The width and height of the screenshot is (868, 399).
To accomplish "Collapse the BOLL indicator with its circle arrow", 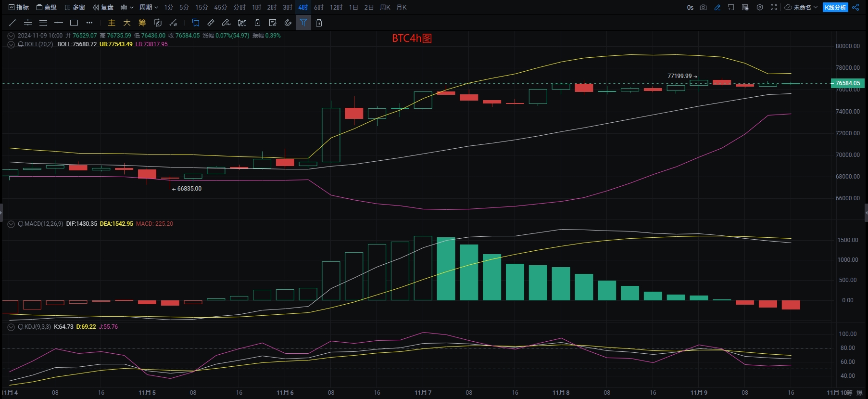I will tap(11, 44).
